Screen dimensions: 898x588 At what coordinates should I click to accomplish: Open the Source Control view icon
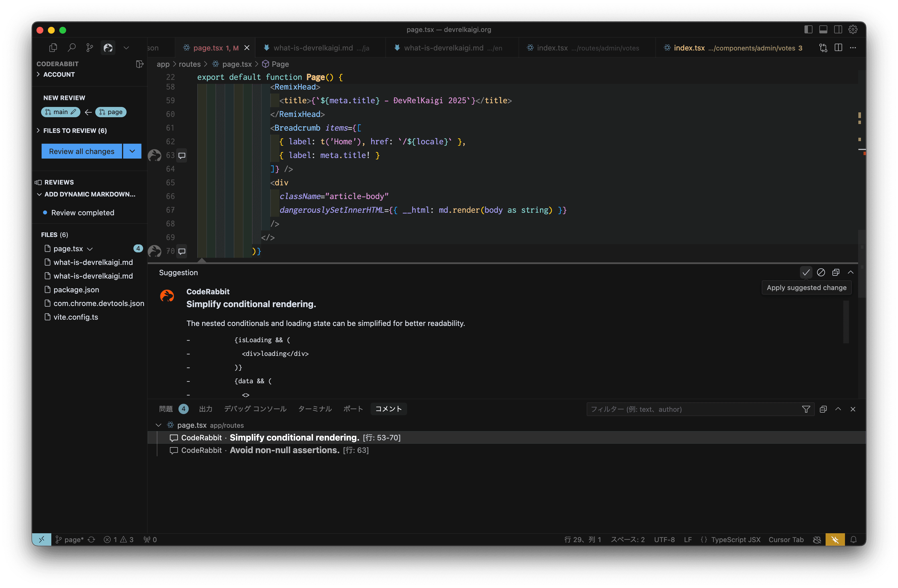point(90,48)
